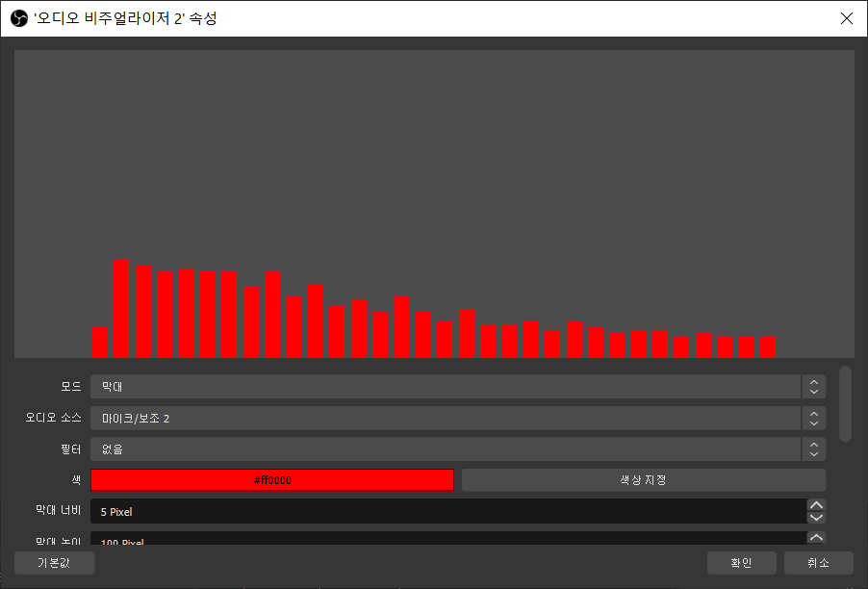Expand mode options via its spinner arrows
Screen dimensions: 868x589
813,386
